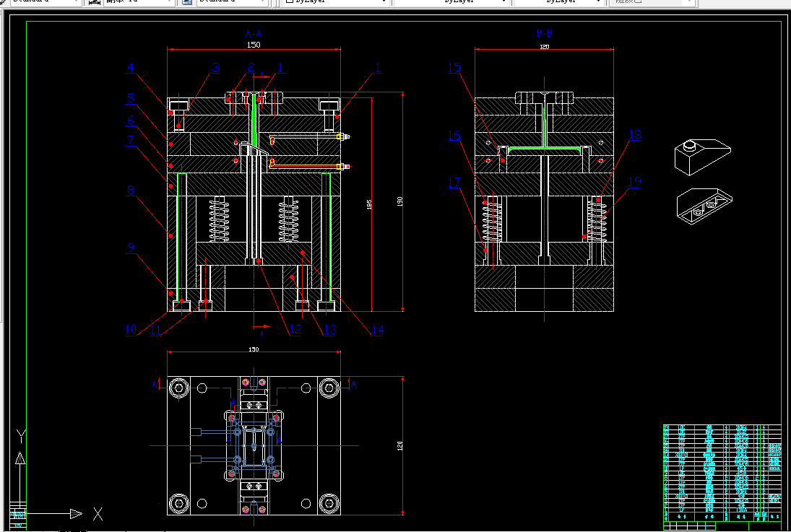The height and width of the screenshot is (532, 791).
Task: Select the 120 vertical dimension beside plan view
Action: tap(400, 446)
